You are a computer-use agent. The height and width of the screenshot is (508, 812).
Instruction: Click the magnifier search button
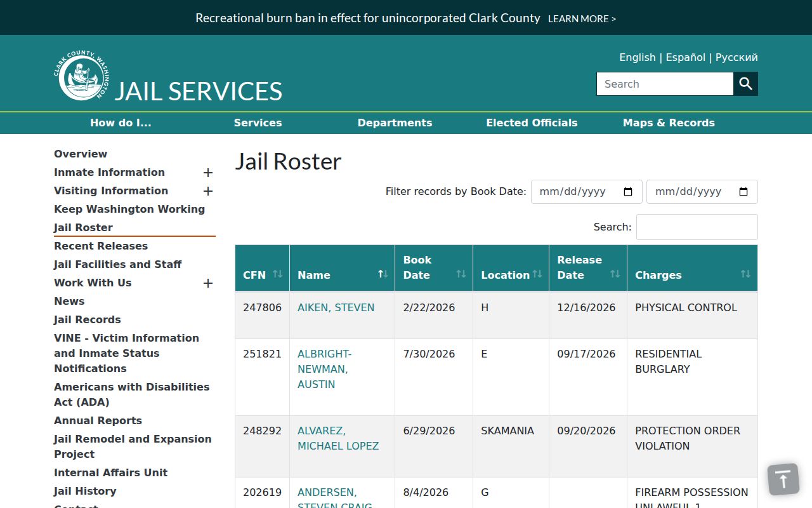pyautogui.click(x=746, y=84)
